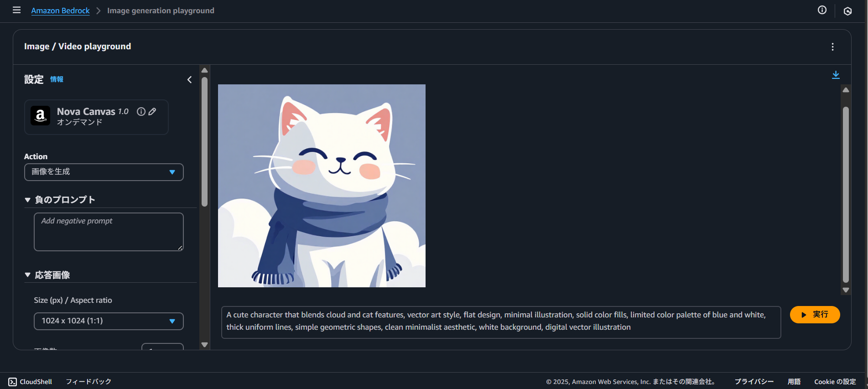
Task: Collapse the settings panel with chevron
Action: coord(189,79)
